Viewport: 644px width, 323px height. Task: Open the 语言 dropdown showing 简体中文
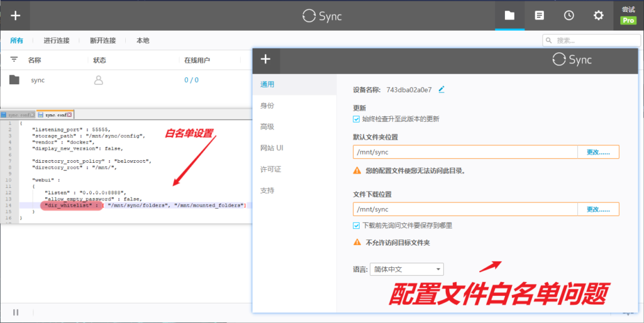coord(407,269)
